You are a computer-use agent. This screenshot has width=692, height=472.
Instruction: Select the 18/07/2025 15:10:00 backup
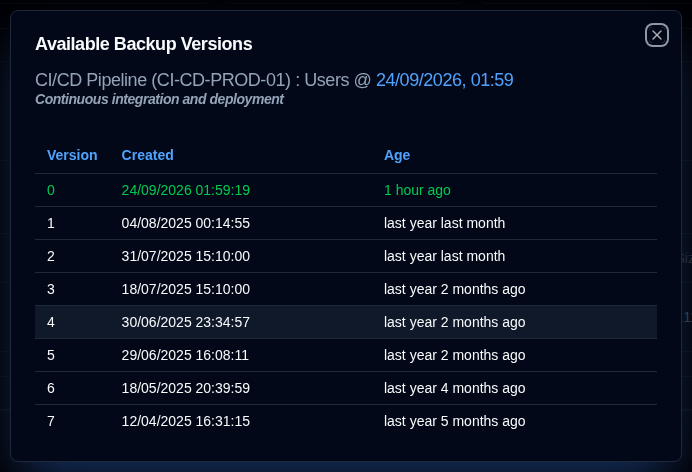(x=186, y=289)
